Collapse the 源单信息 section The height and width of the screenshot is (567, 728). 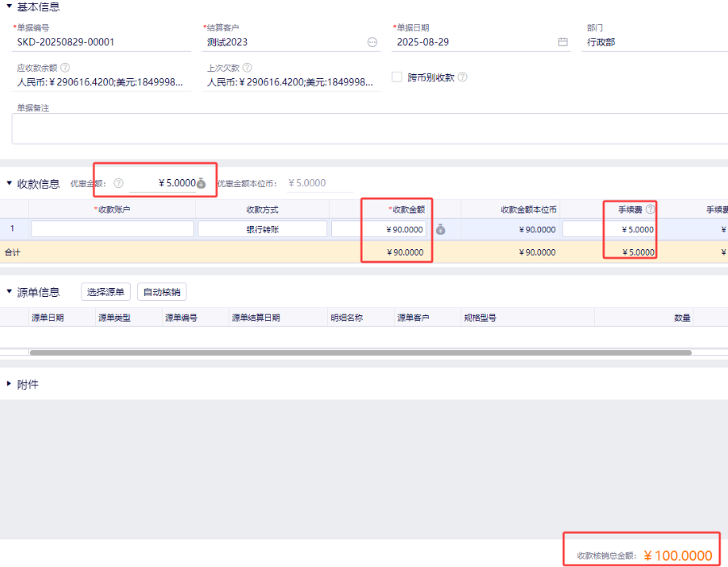click(x=9, y=292)
